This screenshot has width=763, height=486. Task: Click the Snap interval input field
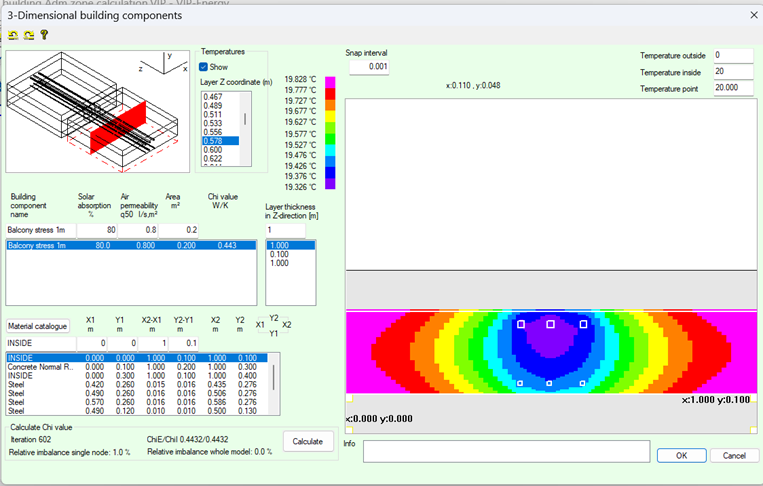point(368,67)
